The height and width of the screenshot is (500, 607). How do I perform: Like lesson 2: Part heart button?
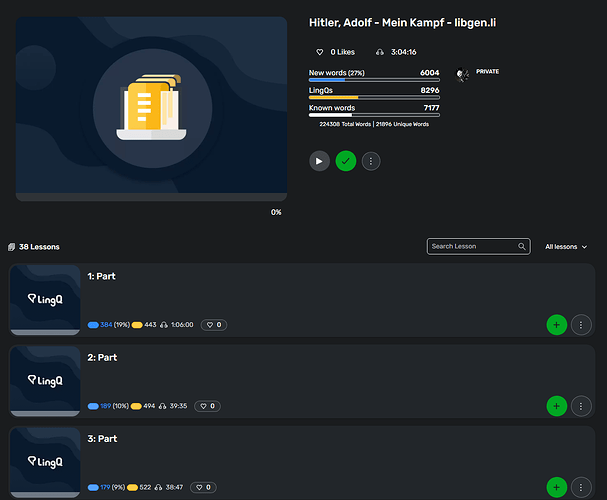207,406
